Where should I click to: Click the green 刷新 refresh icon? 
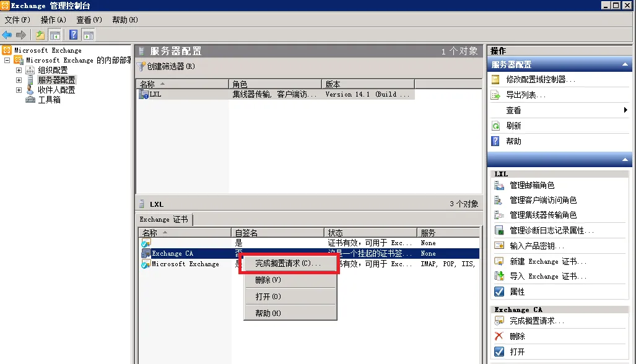click(495, 126)
